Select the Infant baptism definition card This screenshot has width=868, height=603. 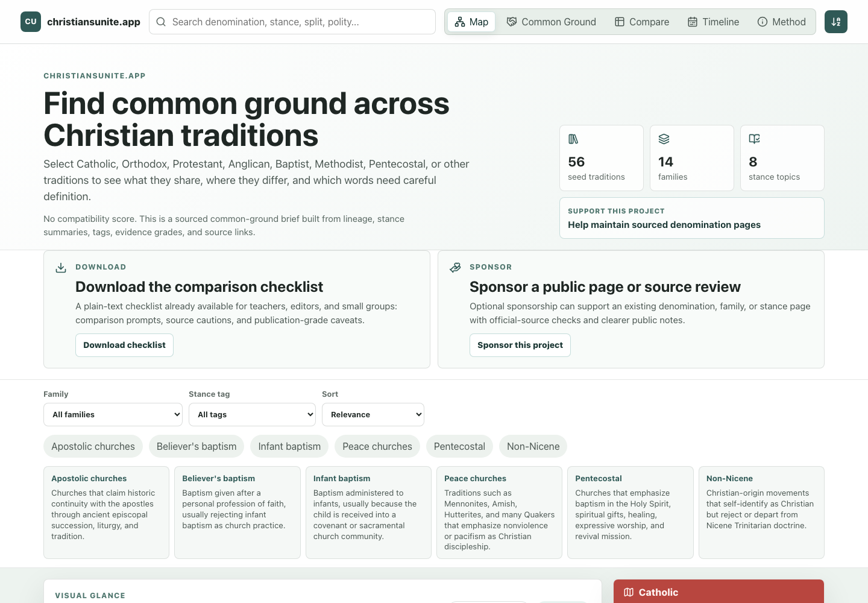368,513
